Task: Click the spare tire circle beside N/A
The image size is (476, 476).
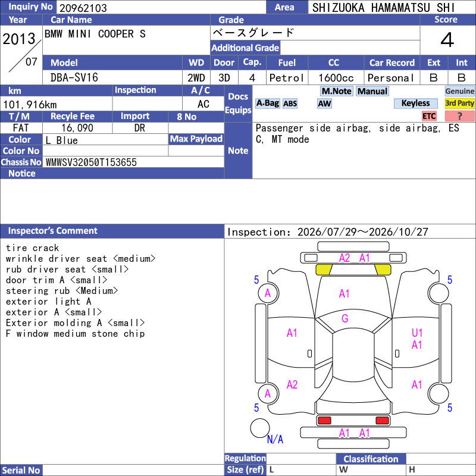Action: [260, 428]
